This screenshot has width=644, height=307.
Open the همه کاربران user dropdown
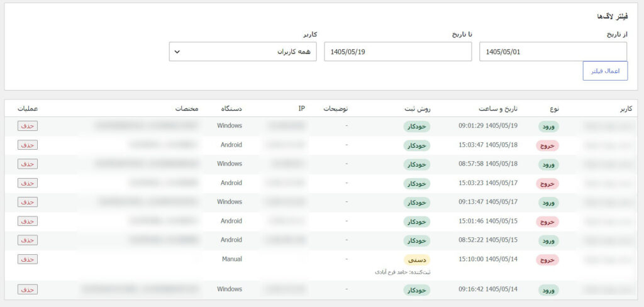click(x=243, y=52)
